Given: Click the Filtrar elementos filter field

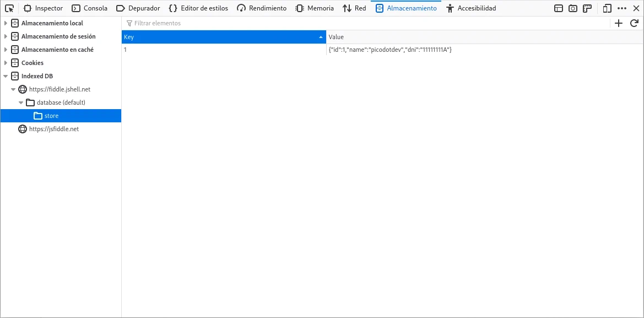Looking at the screenshot, I should pos(364,23).
